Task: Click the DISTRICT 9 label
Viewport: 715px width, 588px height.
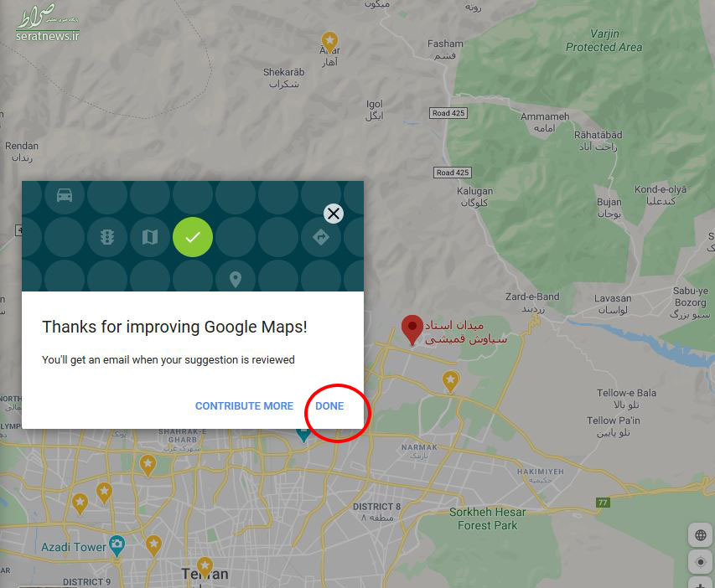Action: (86, 581)
